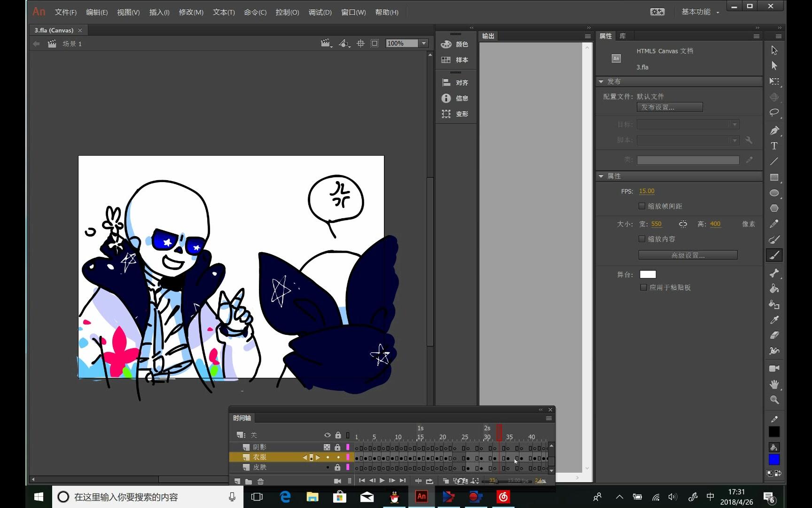Open the edit scene dropdown
This screenshot has width=812, height=508.
326,43
